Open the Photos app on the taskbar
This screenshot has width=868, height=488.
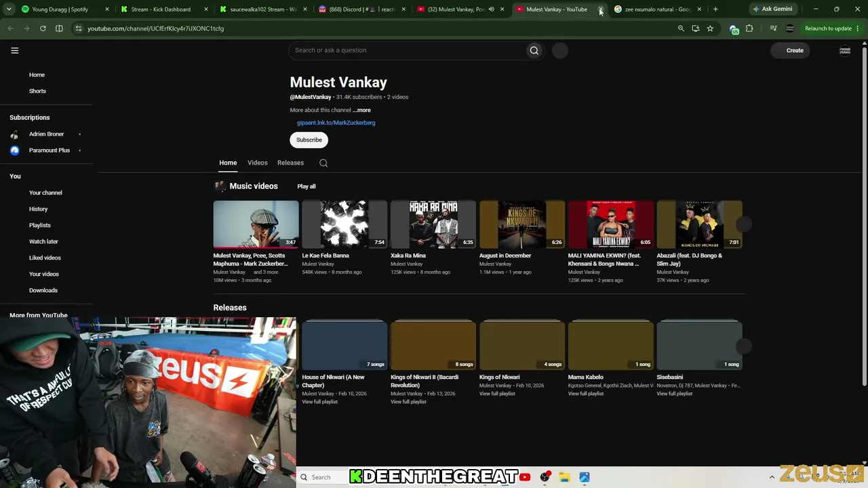(x=584, y=477)
